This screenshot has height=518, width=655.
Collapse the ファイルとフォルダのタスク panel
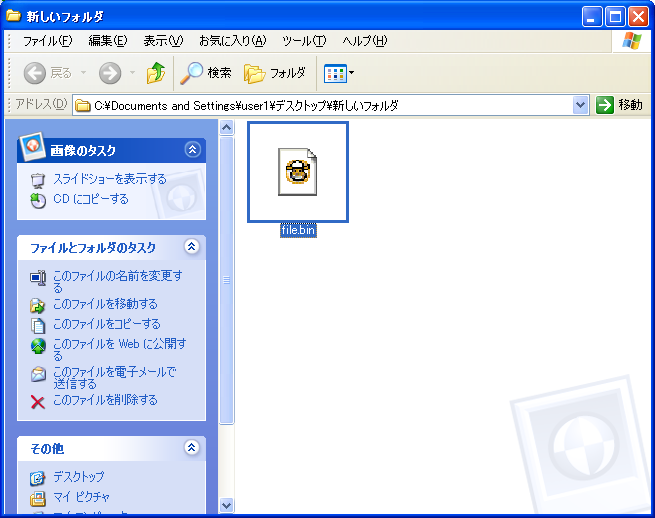(x=191, y=246)
